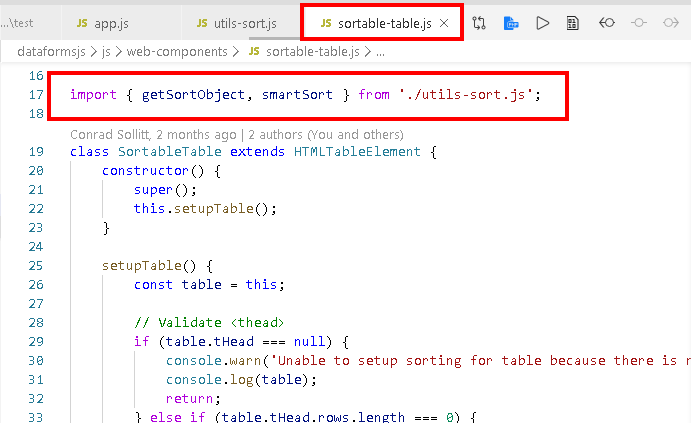Expand the breadcrumb ellipsis symbol list
Screen dimensions: 691x423
(381, 52)
